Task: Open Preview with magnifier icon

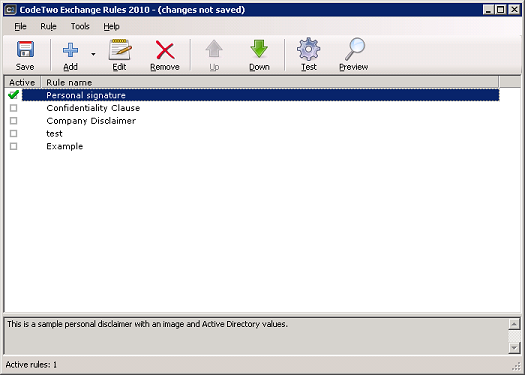Action: point(355,49)
